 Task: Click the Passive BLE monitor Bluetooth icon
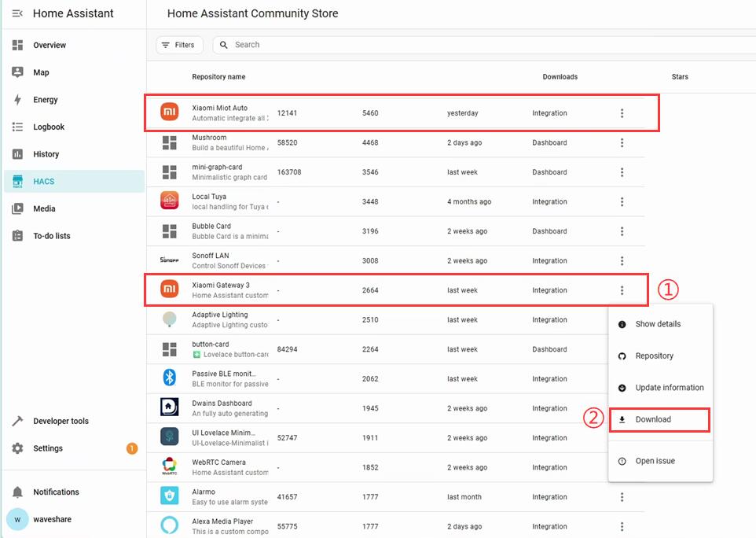170,378
